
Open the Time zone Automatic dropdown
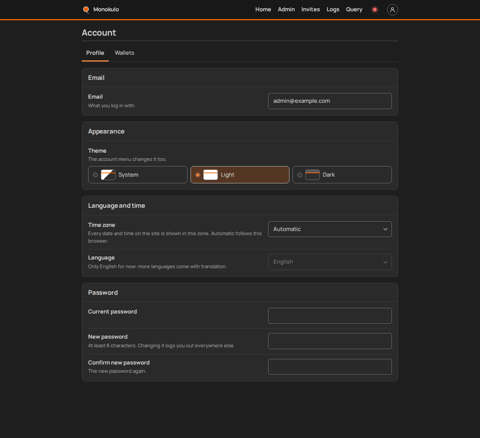(330, 229)
